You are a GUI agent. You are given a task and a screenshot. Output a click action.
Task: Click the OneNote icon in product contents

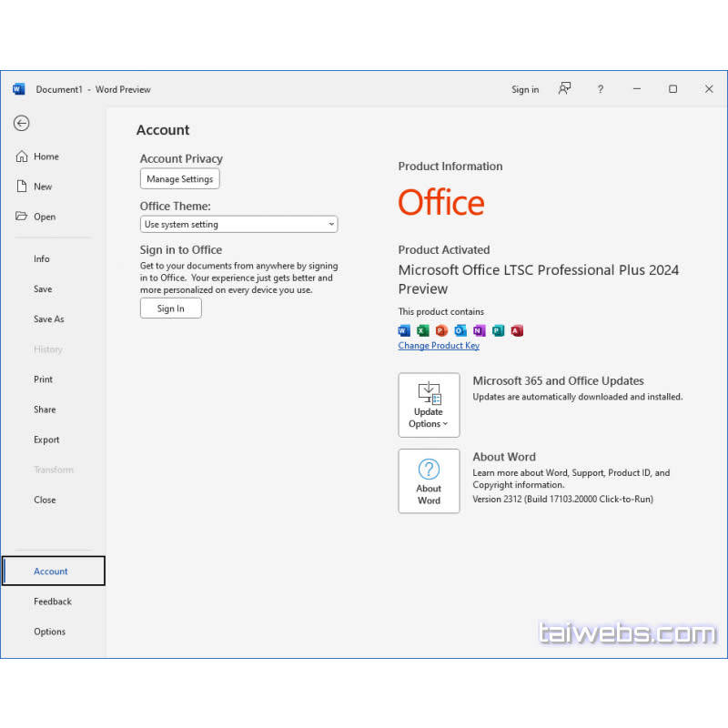tap(480, 330)
